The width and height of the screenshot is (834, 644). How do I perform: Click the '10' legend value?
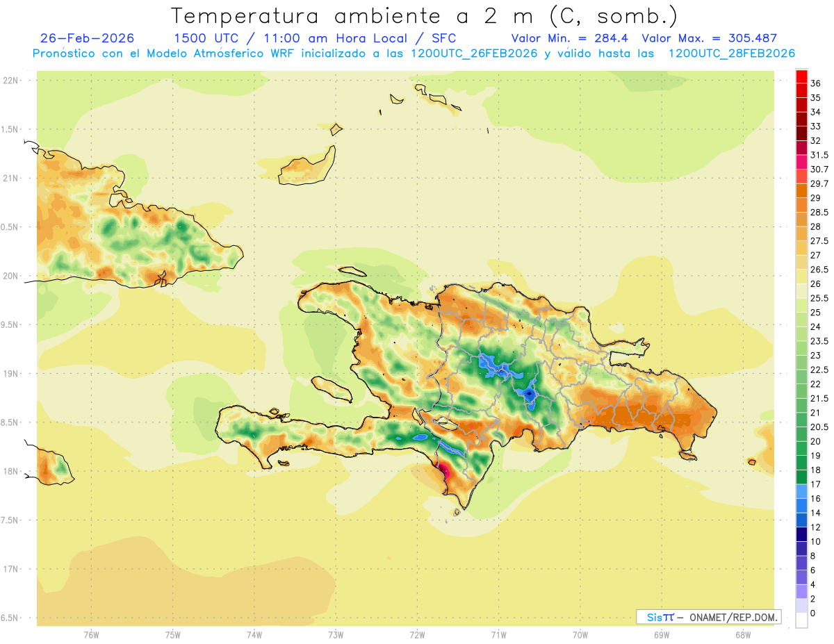coord(815,541)
